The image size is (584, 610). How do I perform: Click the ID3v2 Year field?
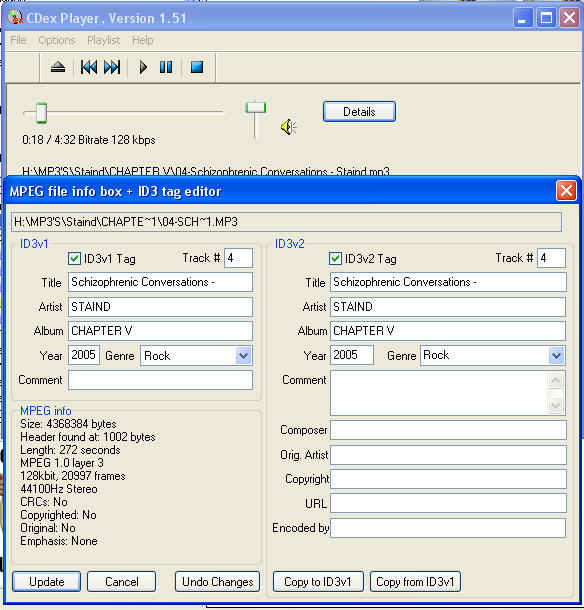coord(352,355)
